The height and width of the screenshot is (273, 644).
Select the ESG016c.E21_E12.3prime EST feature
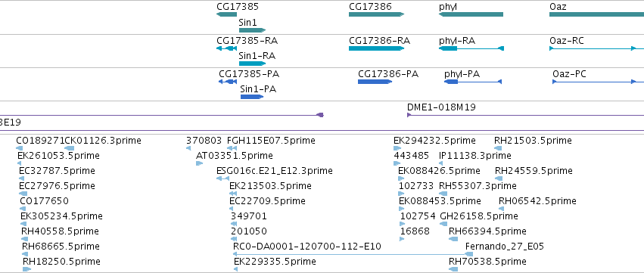(222, 178)
